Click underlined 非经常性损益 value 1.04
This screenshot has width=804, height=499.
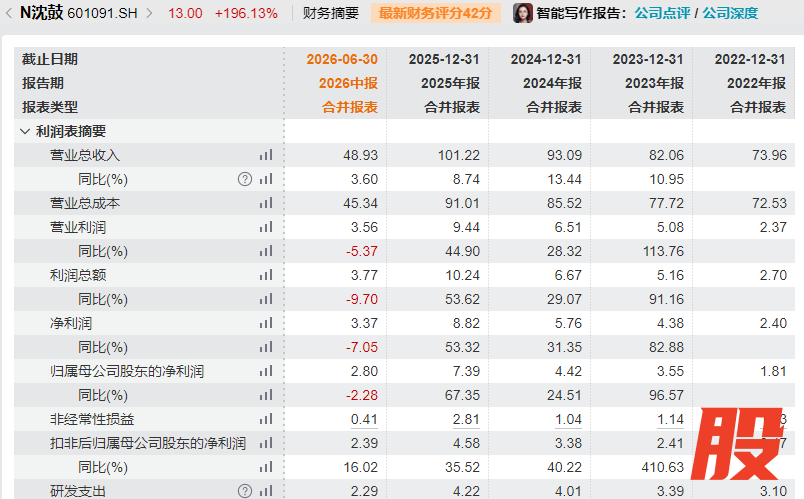(x=568, y=420)
